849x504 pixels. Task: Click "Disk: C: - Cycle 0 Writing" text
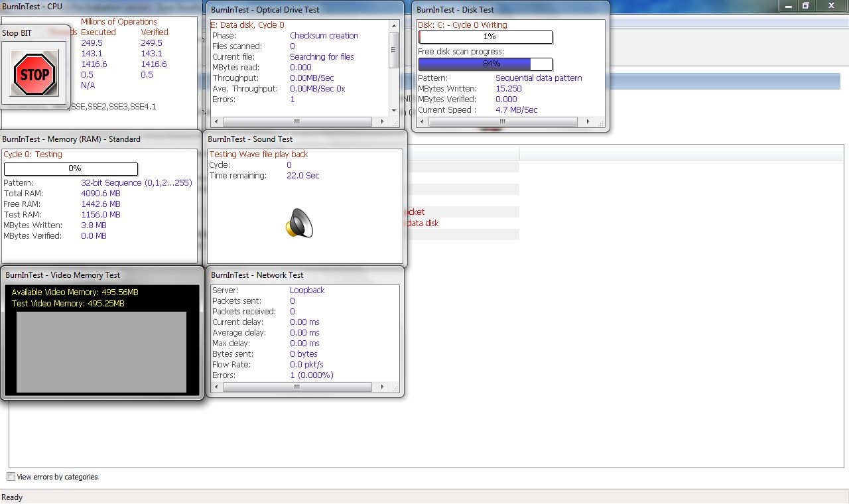(x=462, y=25)
